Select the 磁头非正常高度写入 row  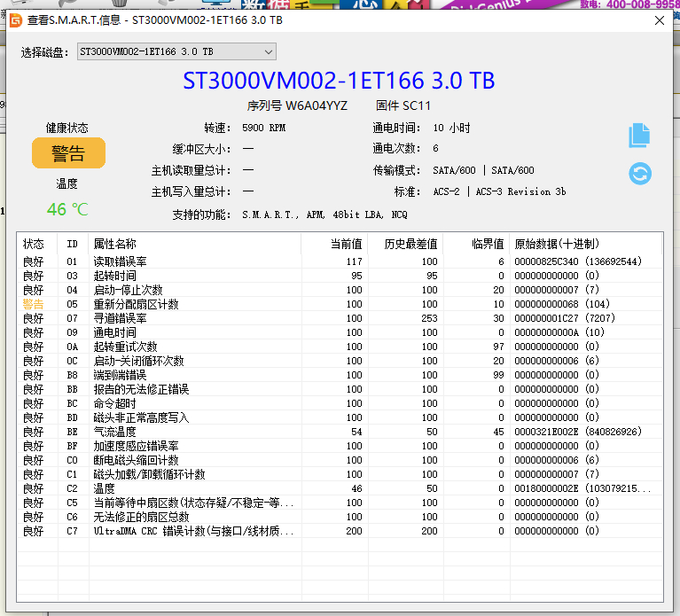(340, 417)
